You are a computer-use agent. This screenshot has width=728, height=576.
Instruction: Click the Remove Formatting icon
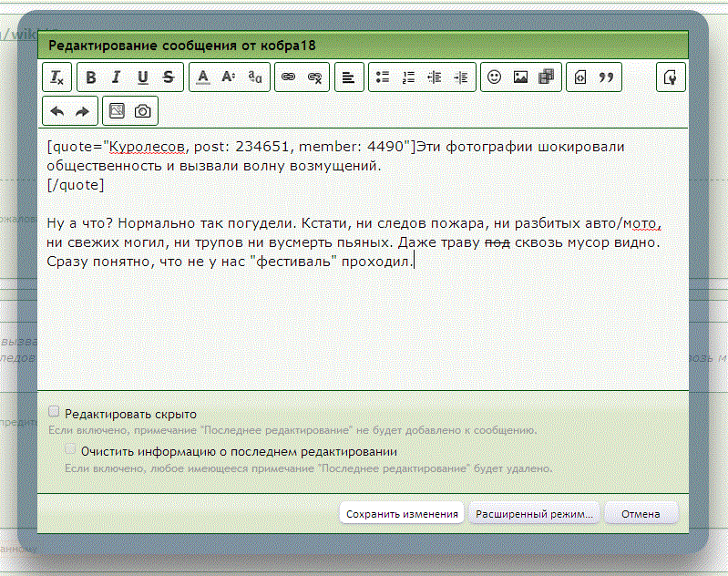point(56,78)
